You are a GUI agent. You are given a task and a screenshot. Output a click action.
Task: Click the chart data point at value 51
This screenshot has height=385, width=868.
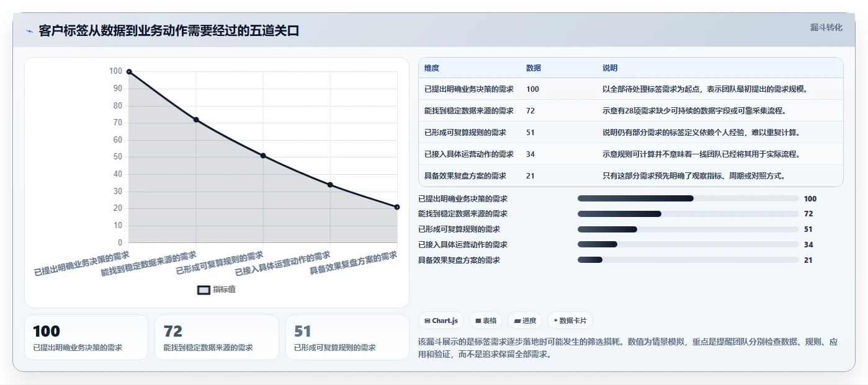pos(263,156)
